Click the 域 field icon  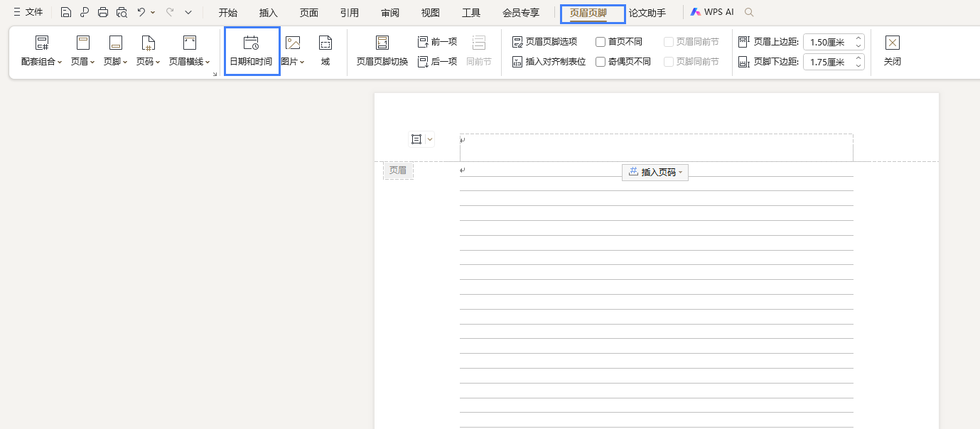coord(325,51)
